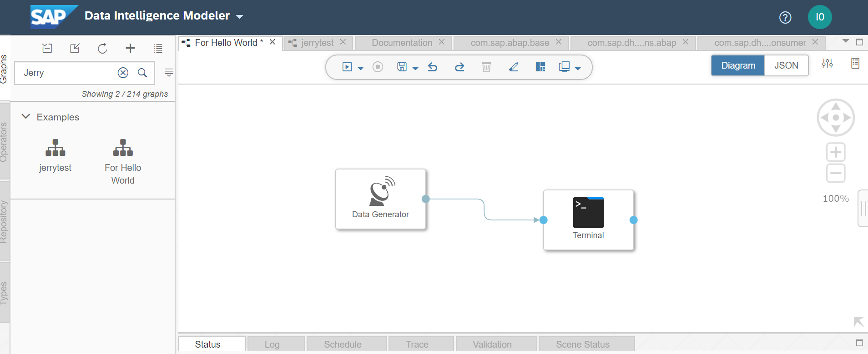Undo the last change
Image resolution: width=868 pixels, height=354 pixels.
tap(433, 67)
